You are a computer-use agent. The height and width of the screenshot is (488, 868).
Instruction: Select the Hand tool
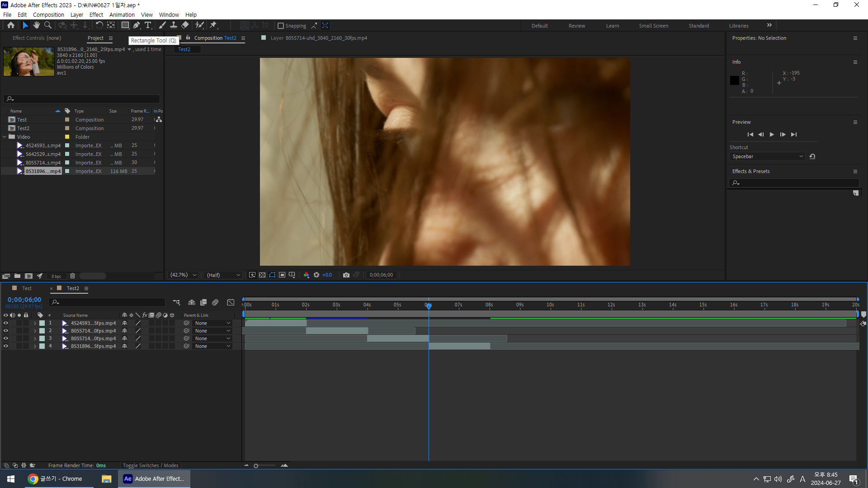(37, 25)
